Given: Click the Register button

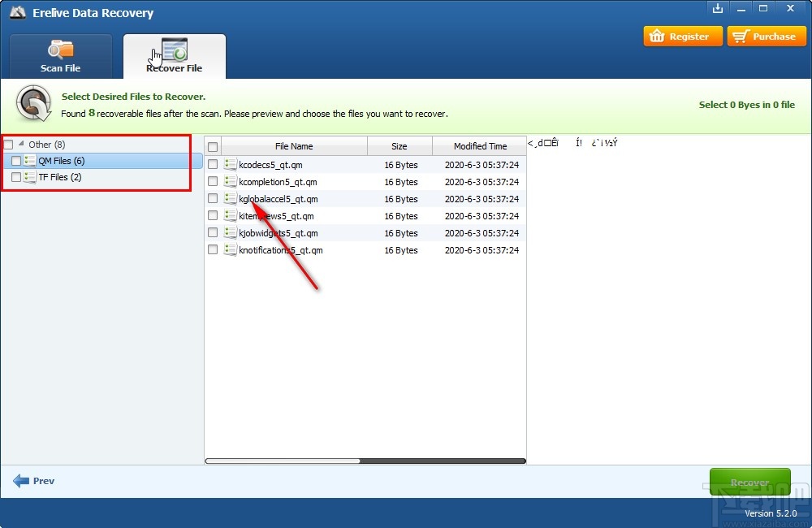Looking at the screenshot, I should click(x=683, y=37).
